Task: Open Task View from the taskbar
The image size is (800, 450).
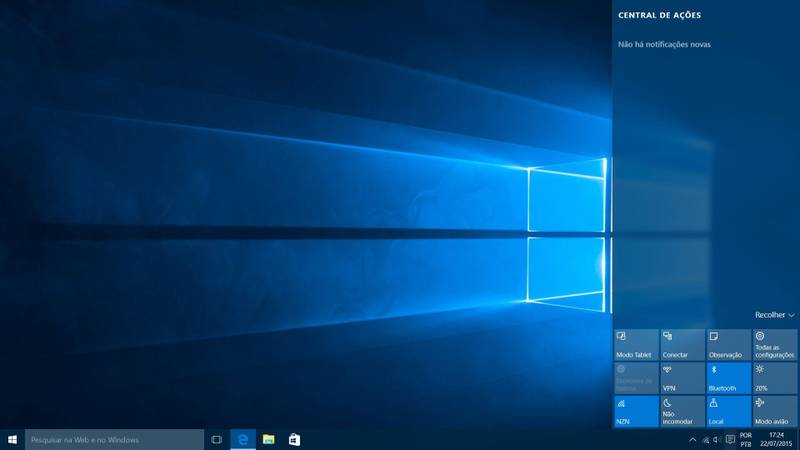Action: 216,439
